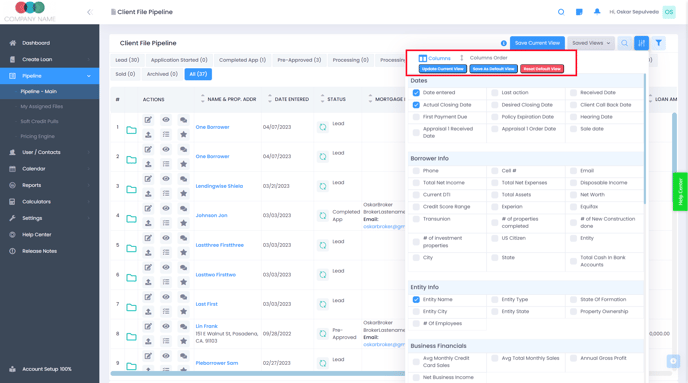The width and height of the screenshot is (688, 383).
Task: Open the checklist icon in row 3
Action: coord(166,193)
